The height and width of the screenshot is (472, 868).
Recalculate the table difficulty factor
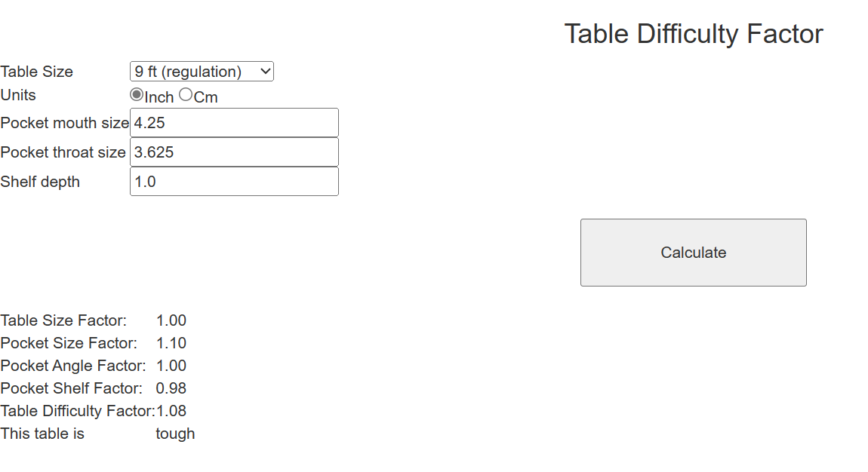pos(692,252)
